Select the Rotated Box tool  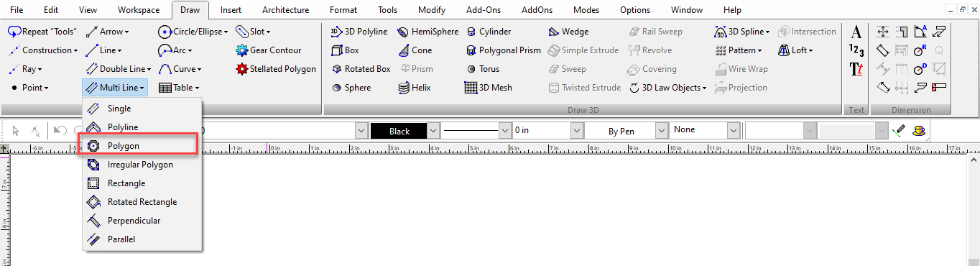pyautogui.click(x=361, y=69)
